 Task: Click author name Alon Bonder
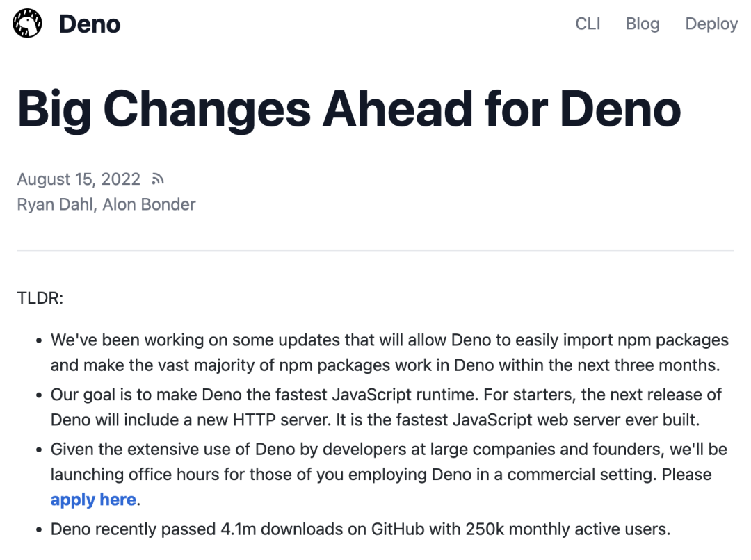tap(149, 204)
